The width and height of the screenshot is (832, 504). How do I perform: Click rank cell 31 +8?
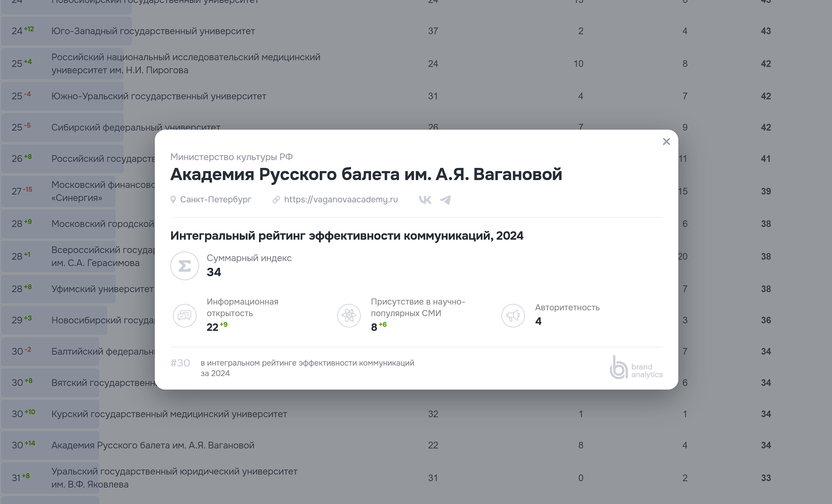point(21,478)
